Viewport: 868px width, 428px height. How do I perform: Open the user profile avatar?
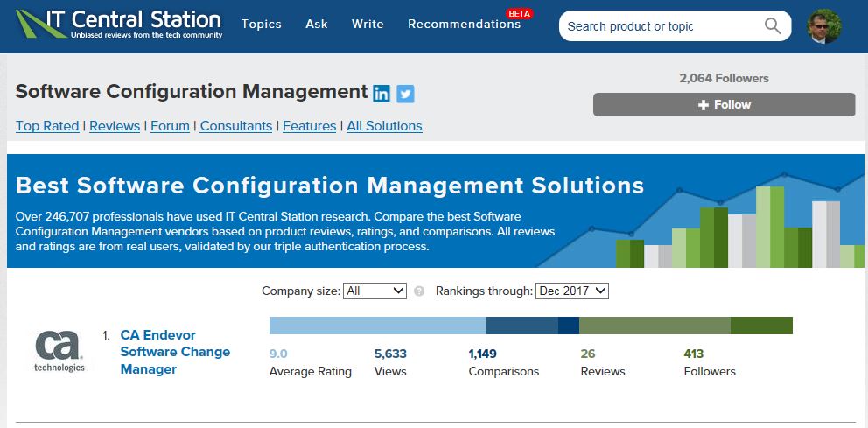click(x=823, y=26)
